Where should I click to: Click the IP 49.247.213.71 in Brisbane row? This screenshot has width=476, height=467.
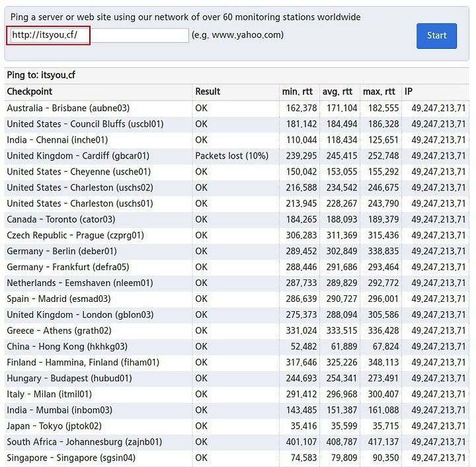pyautogui.click(x=438, y=108)
